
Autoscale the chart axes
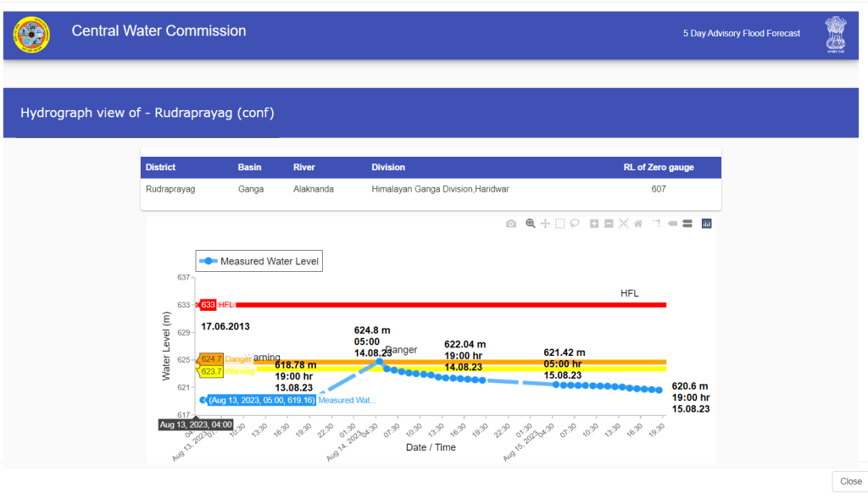click(623, 224)
